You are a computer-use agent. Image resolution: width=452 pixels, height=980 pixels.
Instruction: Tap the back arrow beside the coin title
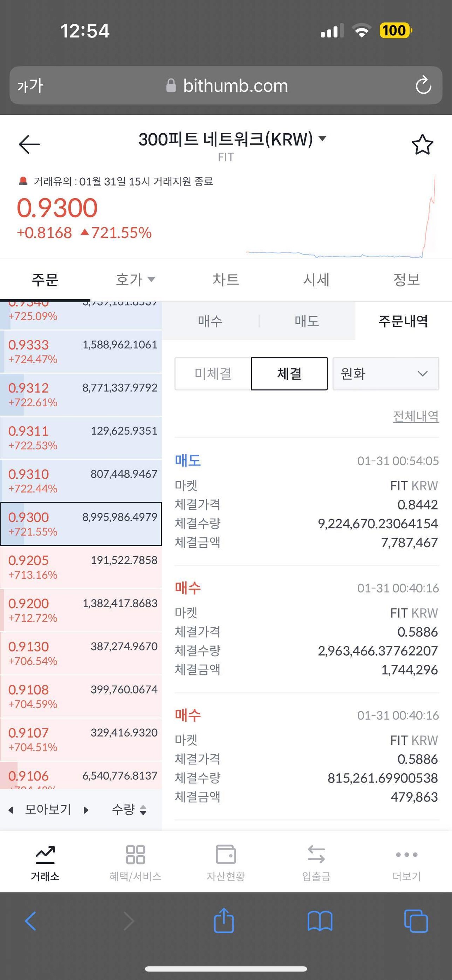tap(29, 144)
